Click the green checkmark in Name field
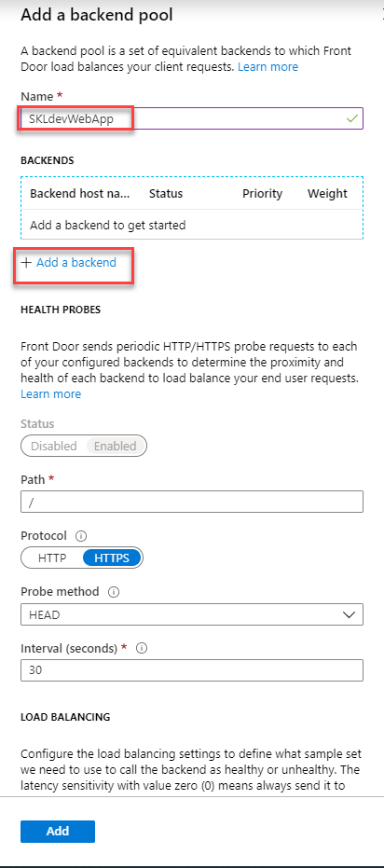384x868 pixels. click(351, 117)
